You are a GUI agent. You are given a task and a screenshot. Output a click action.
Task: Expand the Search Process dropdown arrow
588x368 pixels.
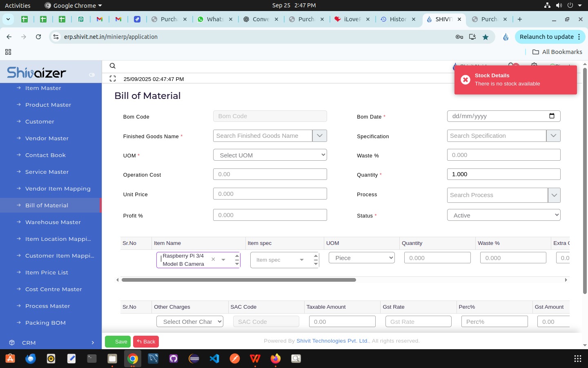coord(554,195)
